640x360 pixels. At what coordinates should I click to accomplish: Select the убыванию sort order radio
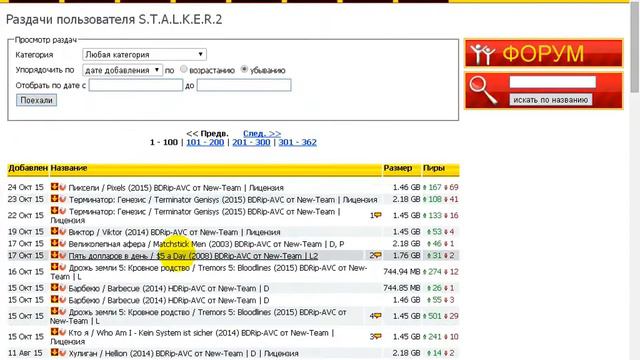(x=244, y=69)
